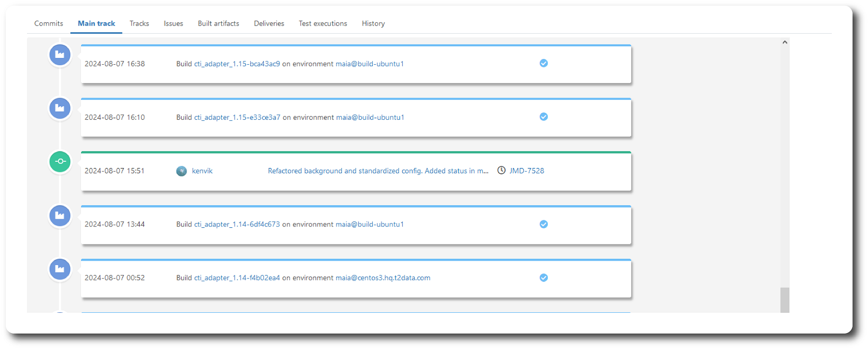
Task: Click kenvik's user avatar
Action: pyautogui.click(x=181, y=171)
